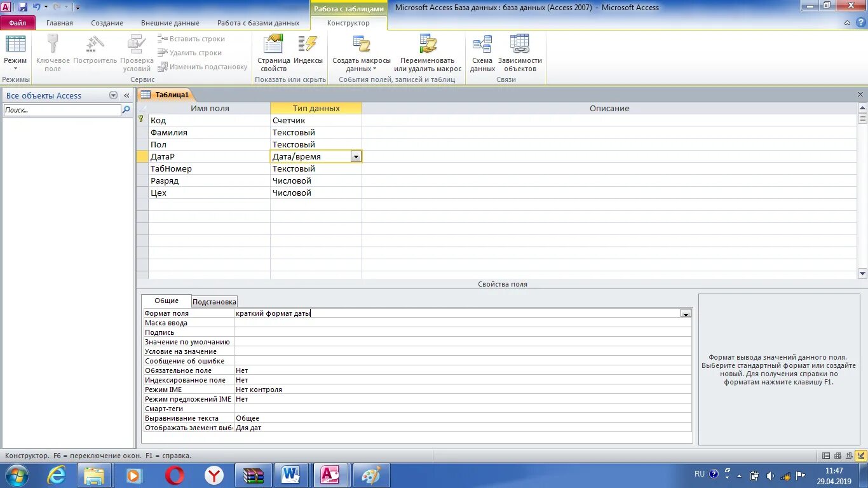Switch to datasheet view icon in status bar
The width and height of the screenshot is (868, 488).
click(x=826, y=456)
